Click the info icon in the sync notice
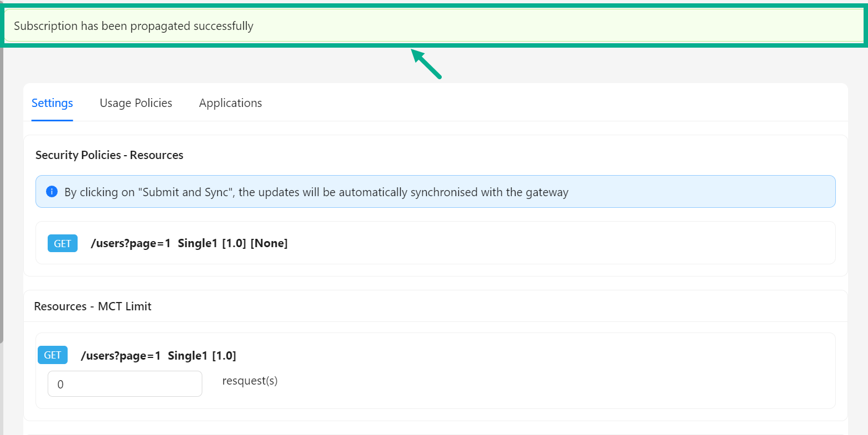Viewport: 868px width, 435px height. tap(52, 192)
